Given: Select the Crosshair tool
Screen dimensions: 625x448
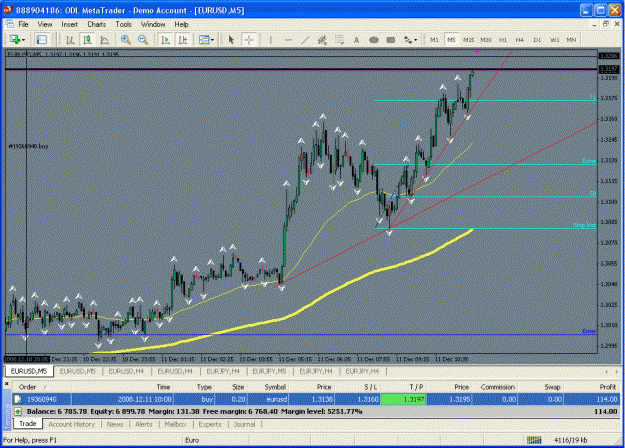Looking at the screenshot, I should click(249, 40).
